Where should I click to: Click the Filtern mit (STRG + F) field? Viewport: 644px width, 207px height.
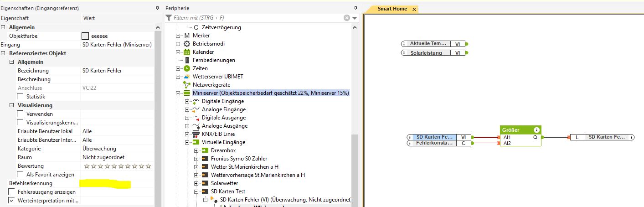(258, 18)
